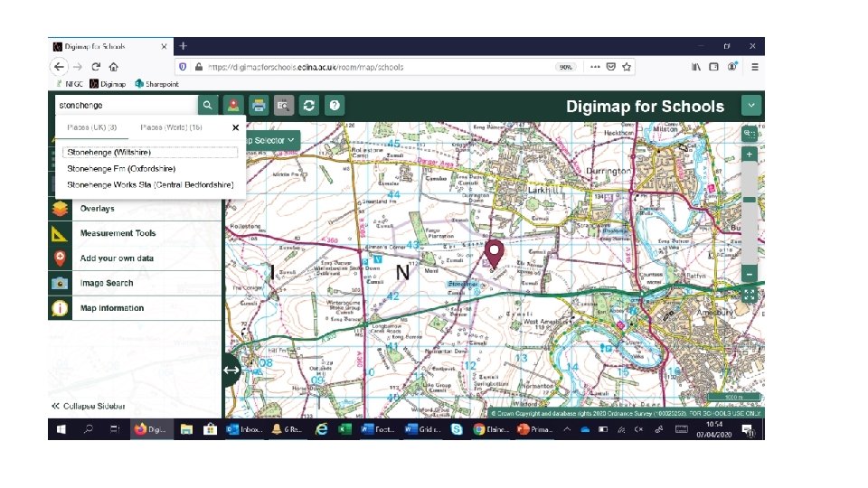Open the Outlook Inbox taskbar item
This screenshot has width=868, height=488.
pos(243,429)
